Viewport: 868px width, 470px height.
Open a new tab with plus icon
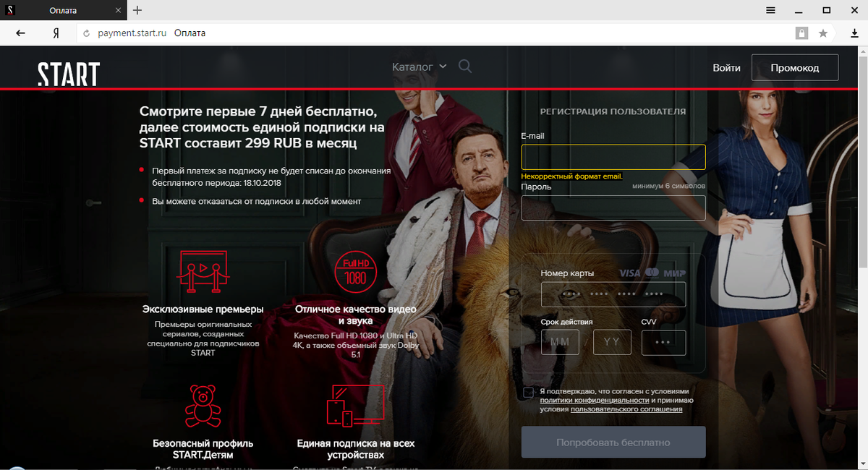137,10
